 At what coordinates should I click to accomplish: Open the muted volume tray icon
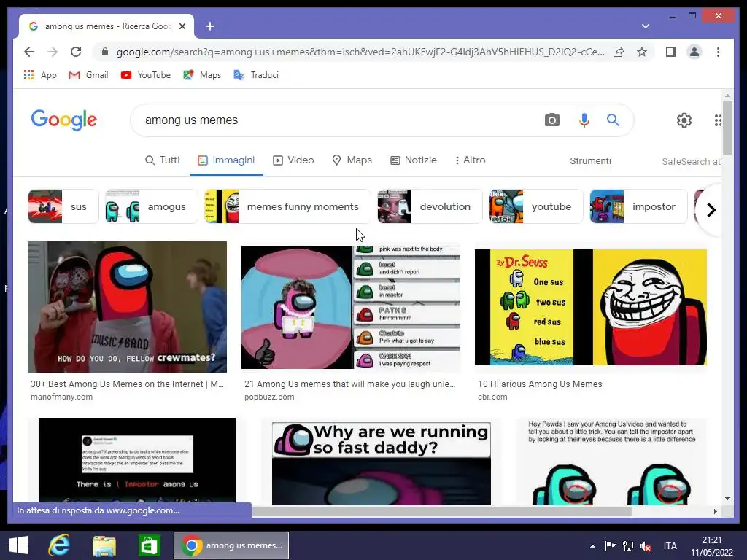646,545
